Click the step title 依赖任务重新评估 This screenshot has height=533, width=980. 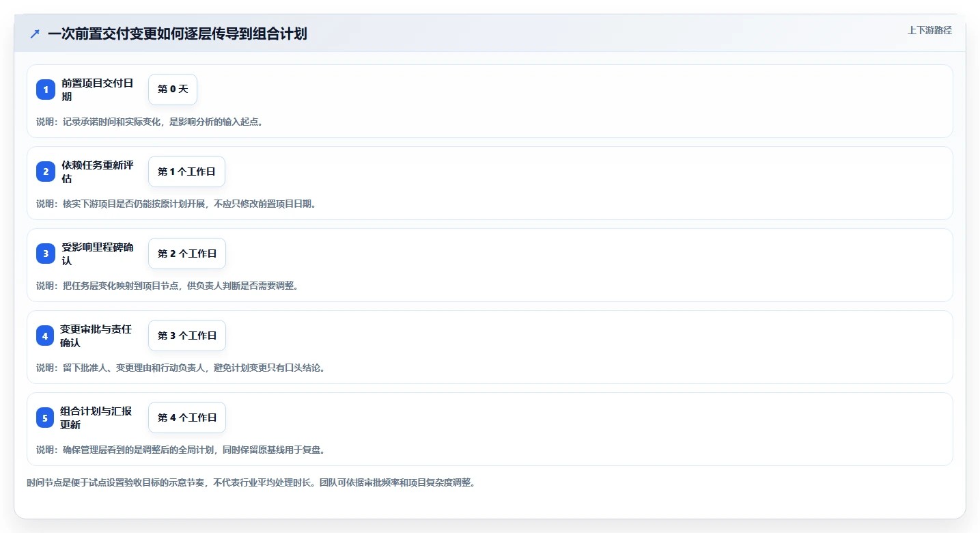coord(97,172)
